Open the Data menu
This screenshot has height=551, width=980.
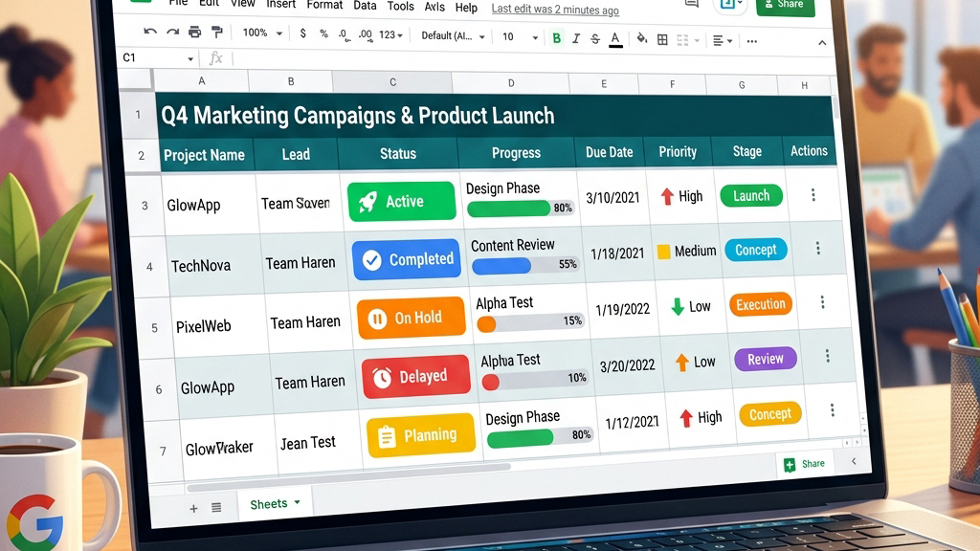coord(365,6)
